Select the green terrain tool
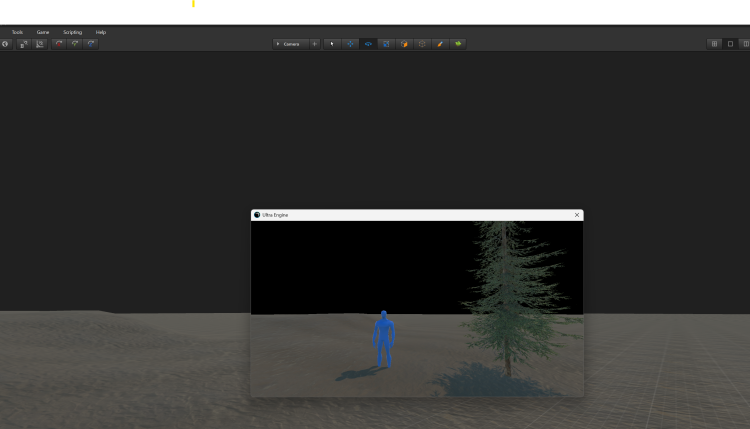The width and height of the screenshot is (750, 429). click(458, 44)
